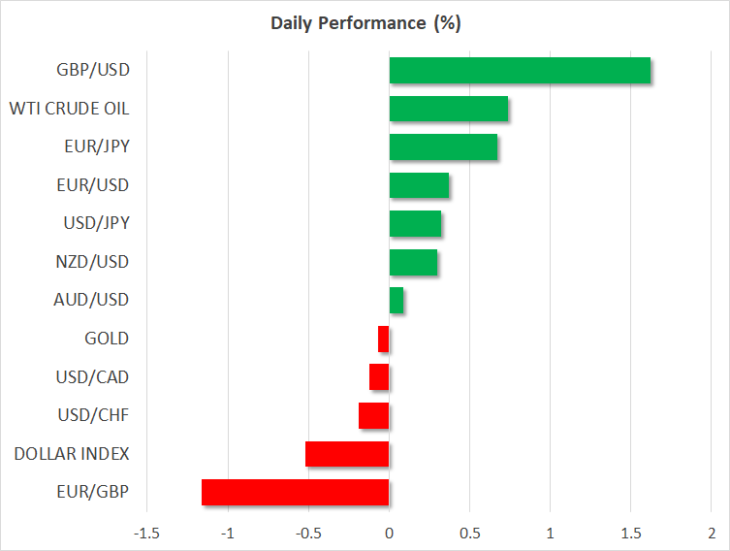This screenshot has height=551, width=730.
Task: Click the USD/CHF red bar
Action: click(x=374, y=416)
